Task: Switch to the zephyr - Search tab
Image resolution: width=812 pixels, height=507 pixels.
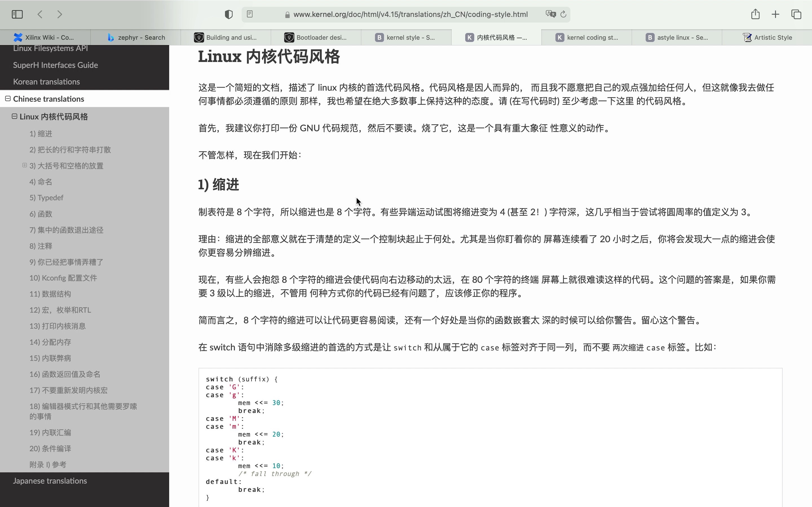Action: [136, 37]
